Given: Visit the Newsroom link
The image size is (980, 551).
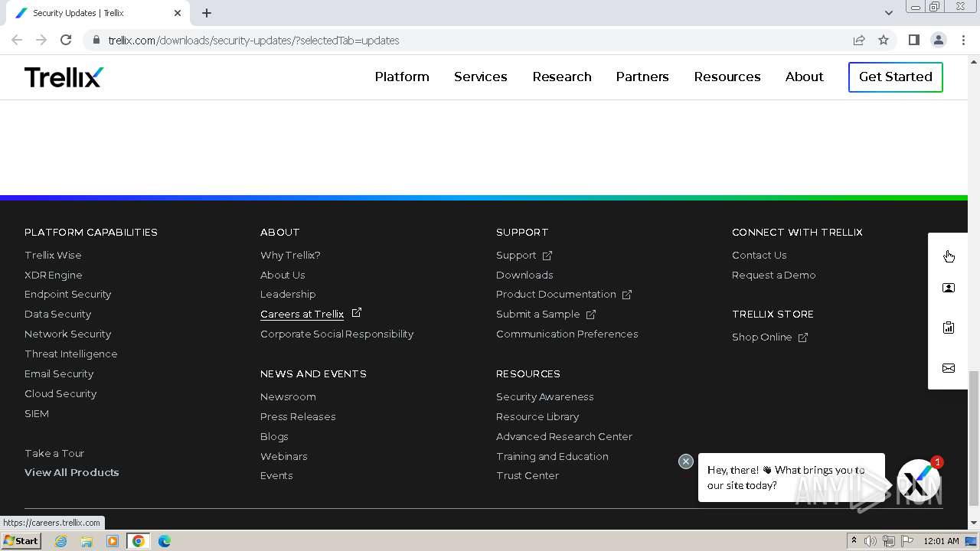Looking at the screenshot, I should 288,396.
